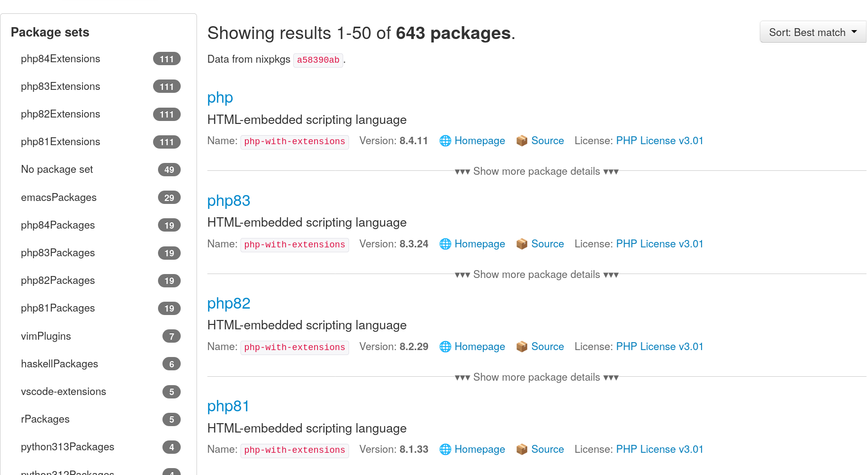Select the vimPlugins package set
Screen dimensions: 868x475
tap(46, 336)
